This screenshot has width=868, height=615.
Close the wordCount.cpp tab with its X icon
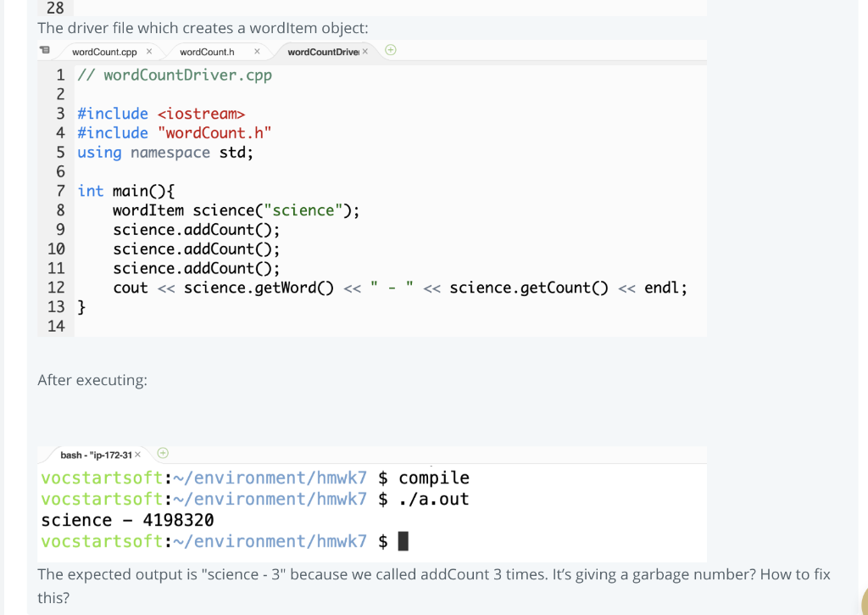tap(149, 51)
